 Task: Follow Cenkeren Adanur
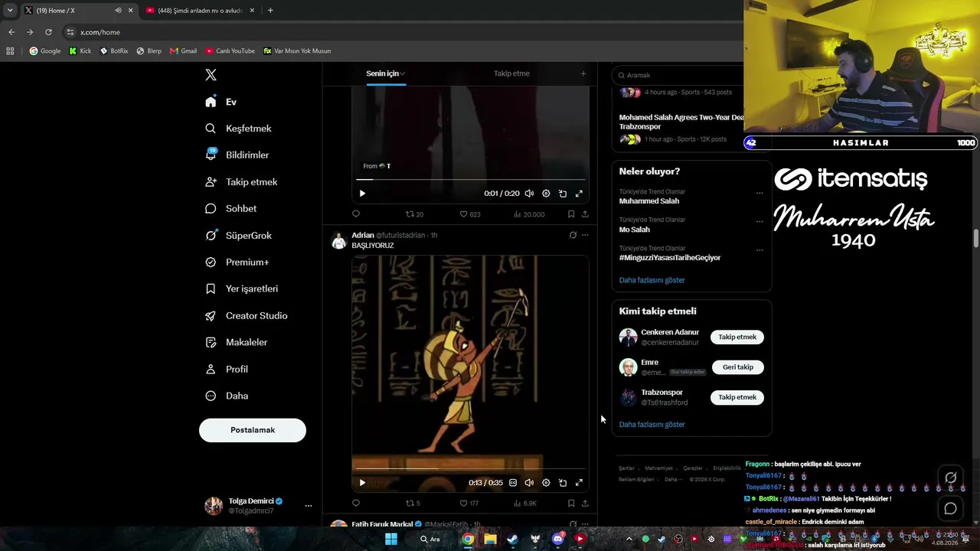(x=737, y=337)
